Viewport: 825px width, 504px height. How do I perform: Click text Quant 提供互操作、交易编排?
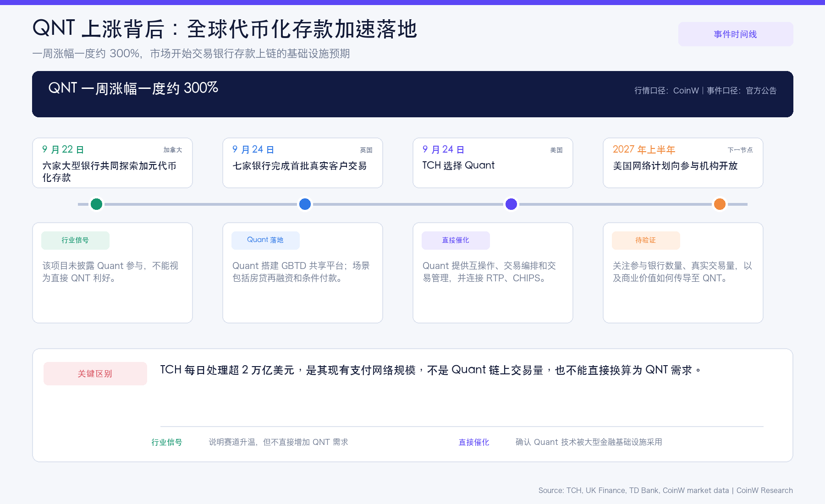(x=489, y=272)
